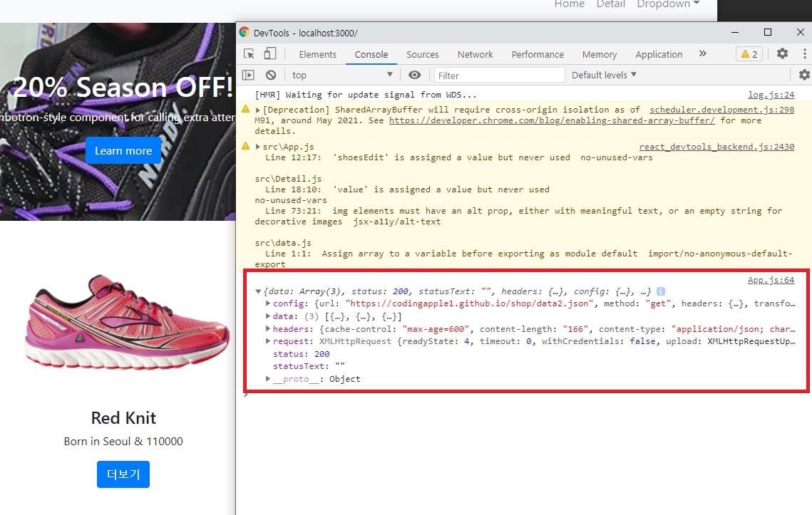Open the Default levels dropdown
Viewport: 812px width, 515px height.
(604, 75)
